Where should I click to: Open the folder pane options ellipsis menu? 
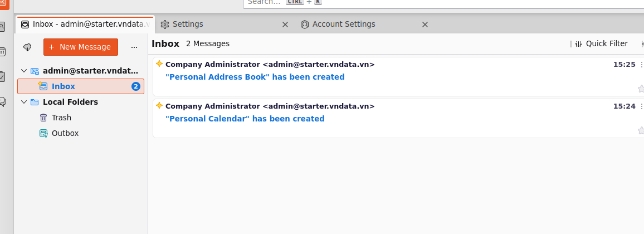(134, 47)
